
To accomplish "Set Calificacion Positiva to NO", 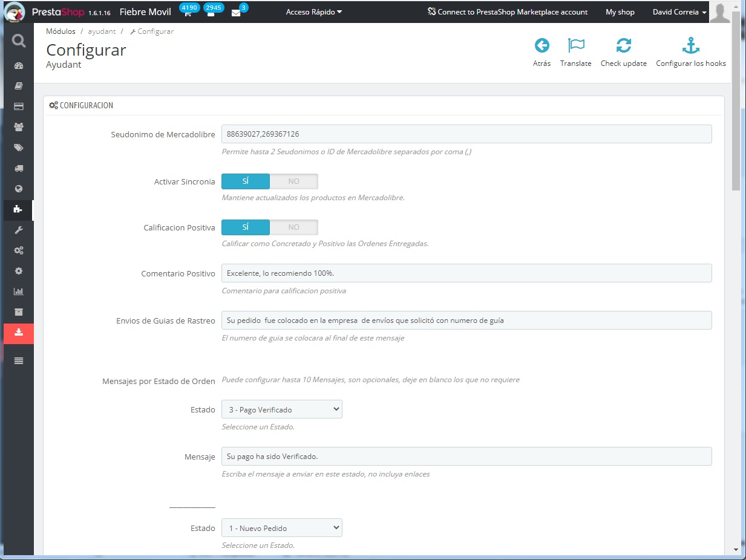I will point(293,227).
